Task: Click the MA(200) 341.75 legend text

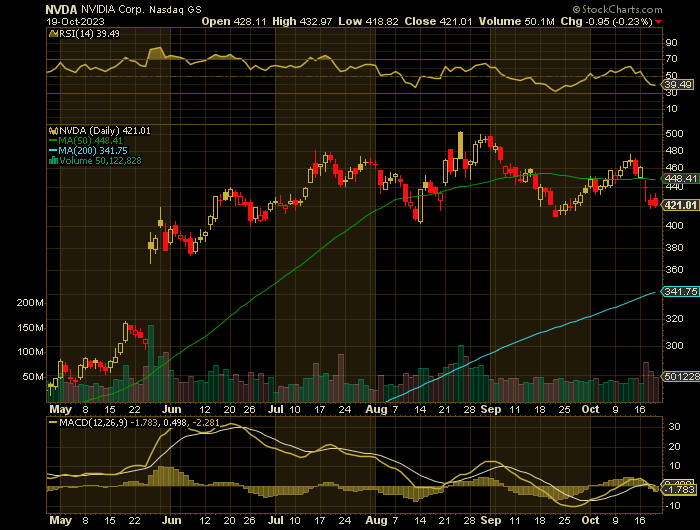Action: pyautogui.click(x=93, y=151)
